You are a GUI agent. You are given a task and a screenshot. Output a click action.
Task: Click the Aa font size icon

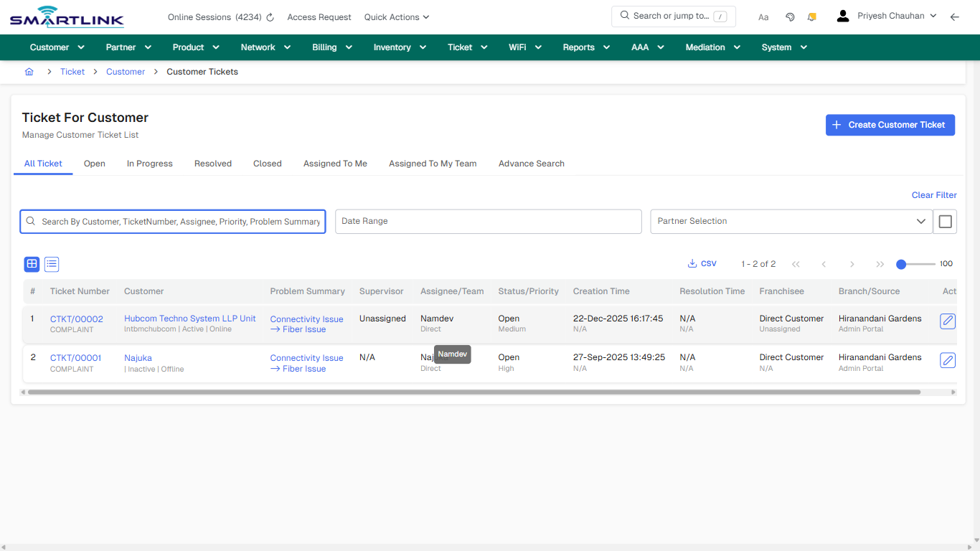pos(763,17)
